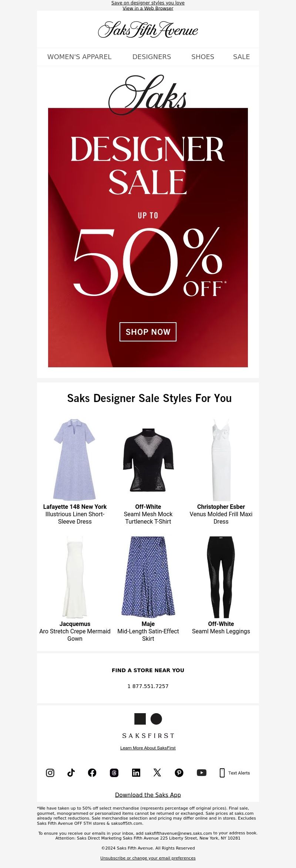The height and width of the screenshot is (868, 296).
Task: Select the Text Alerts phone icon
Action: pos(222,773)
